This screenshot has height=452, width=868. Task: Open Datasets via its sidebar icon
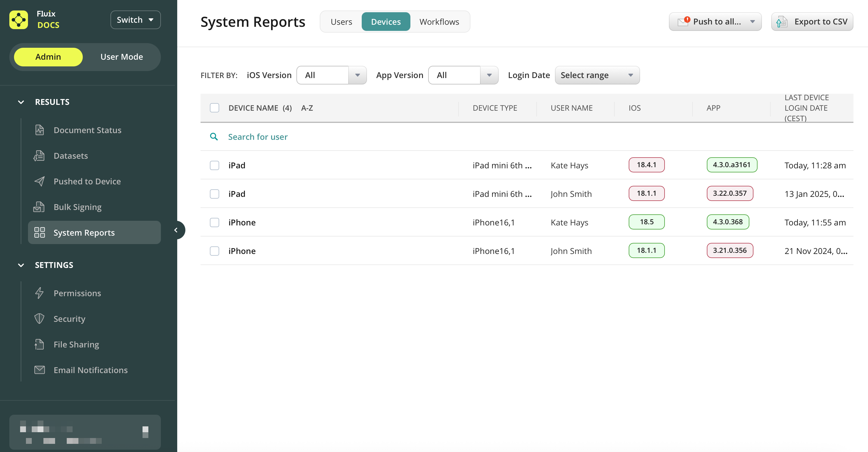coord(39,156)
